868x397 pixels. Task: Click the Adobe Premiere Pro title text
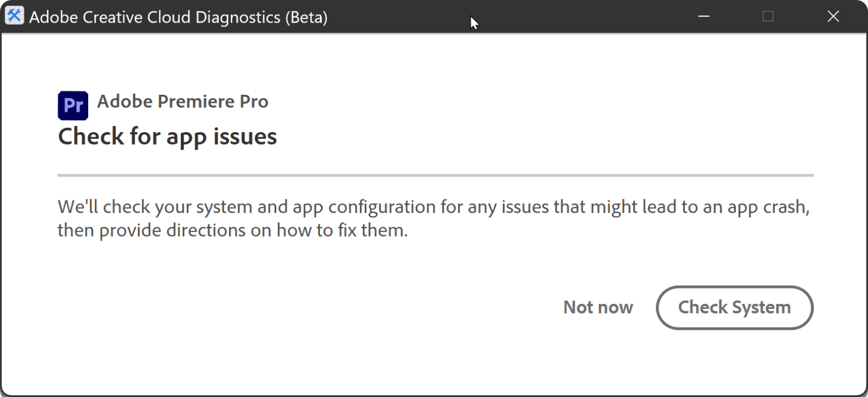click(183, 102)
